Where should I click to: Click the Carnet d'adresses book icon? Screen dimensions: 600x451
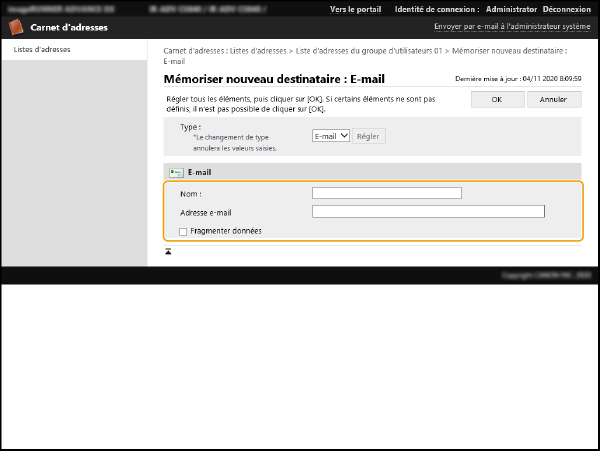[18, 28]
